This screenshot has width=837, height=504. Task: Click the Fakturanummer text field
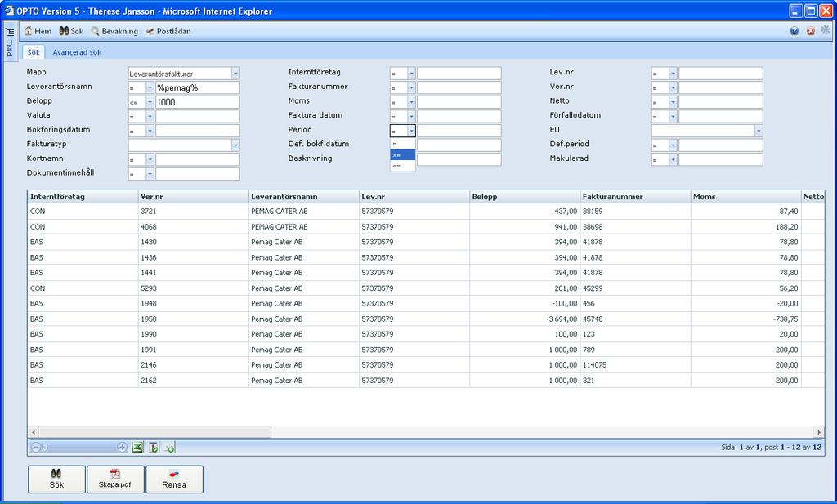point(459,88)
